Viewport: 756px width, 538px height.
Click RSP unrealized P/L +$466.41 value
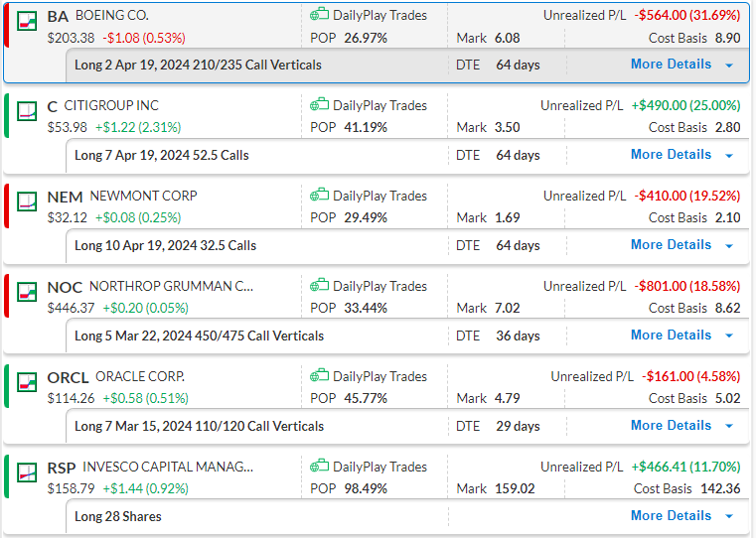[x=685, y=467]
